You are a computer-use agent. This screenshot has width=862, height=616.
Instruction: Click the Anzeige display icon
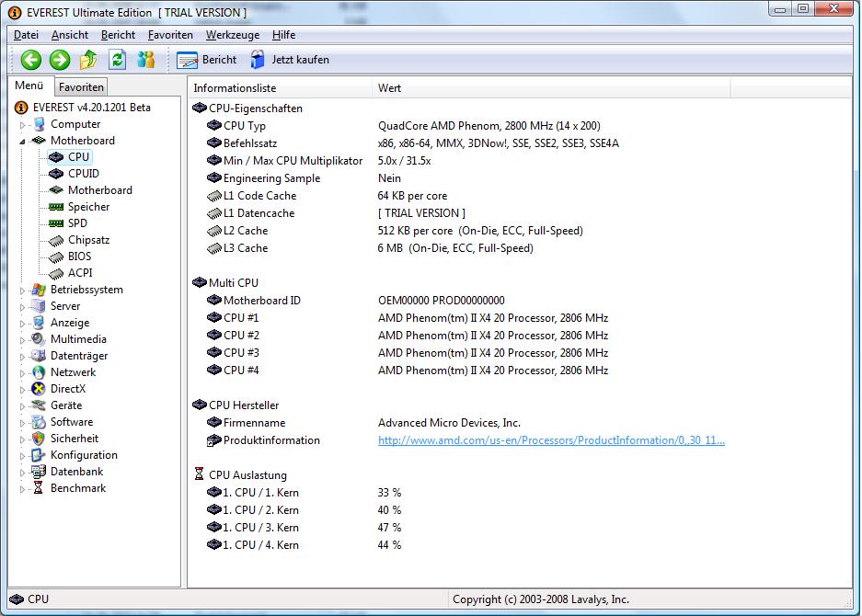[39, 323]
